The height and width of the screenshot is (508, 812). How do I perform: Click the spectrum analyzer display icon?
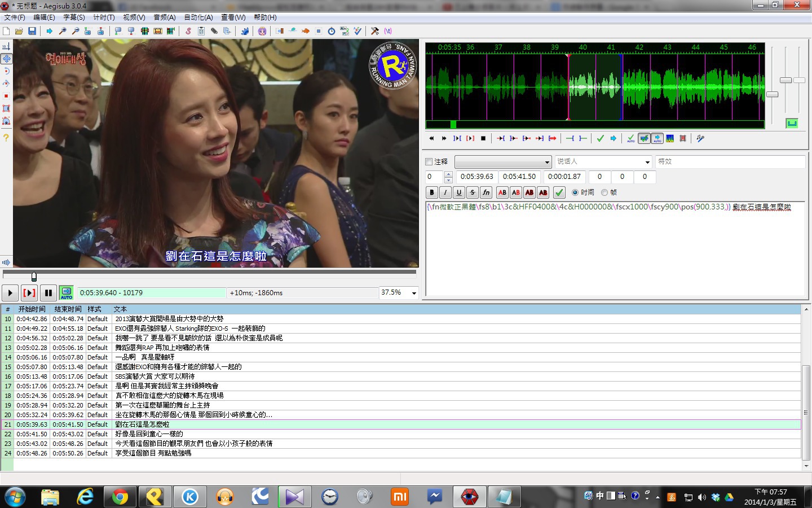coord(670,138)
